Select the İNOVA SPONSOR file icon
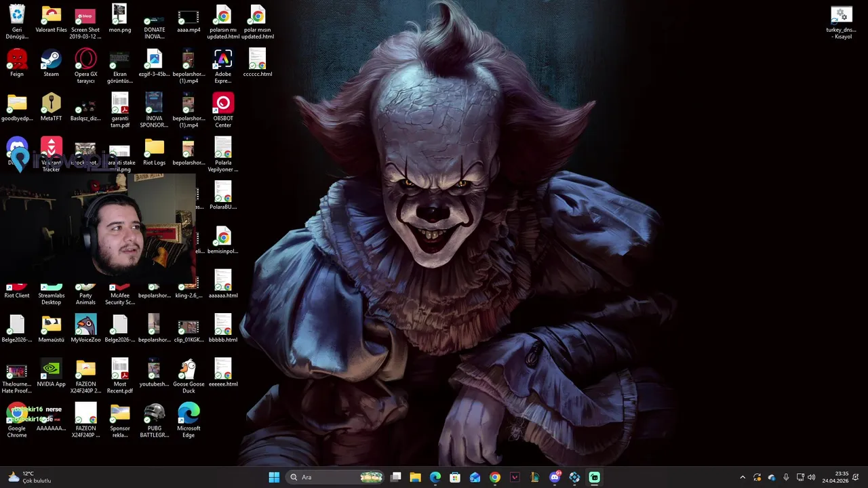 [155, 110]
